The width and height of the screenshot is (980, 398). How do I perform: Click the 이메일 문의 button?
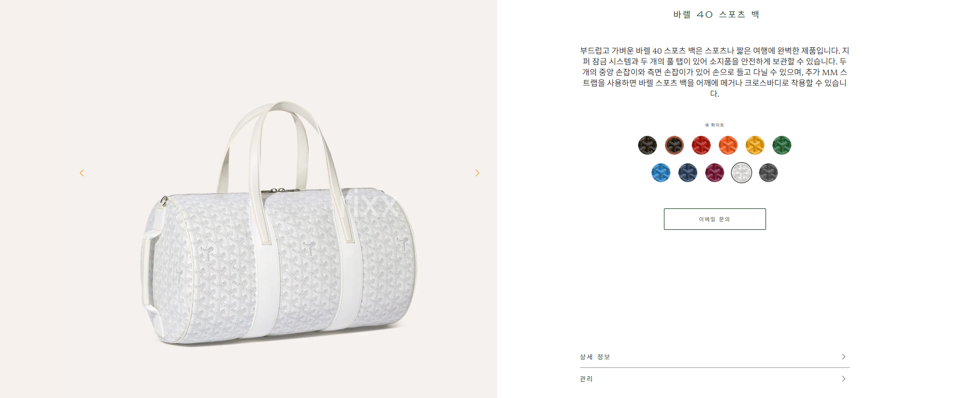coord(714,219)
